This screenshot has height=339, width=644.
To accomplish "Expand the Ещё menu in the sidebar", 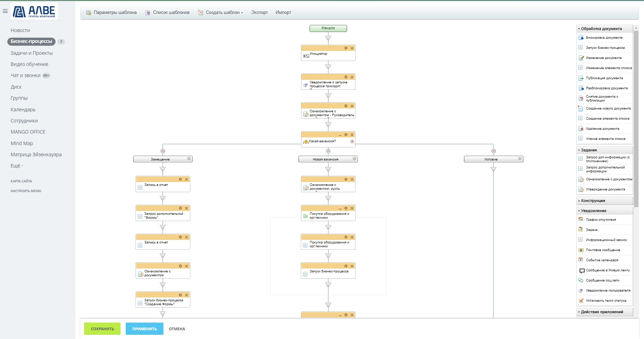I will [x=17, y=166].
